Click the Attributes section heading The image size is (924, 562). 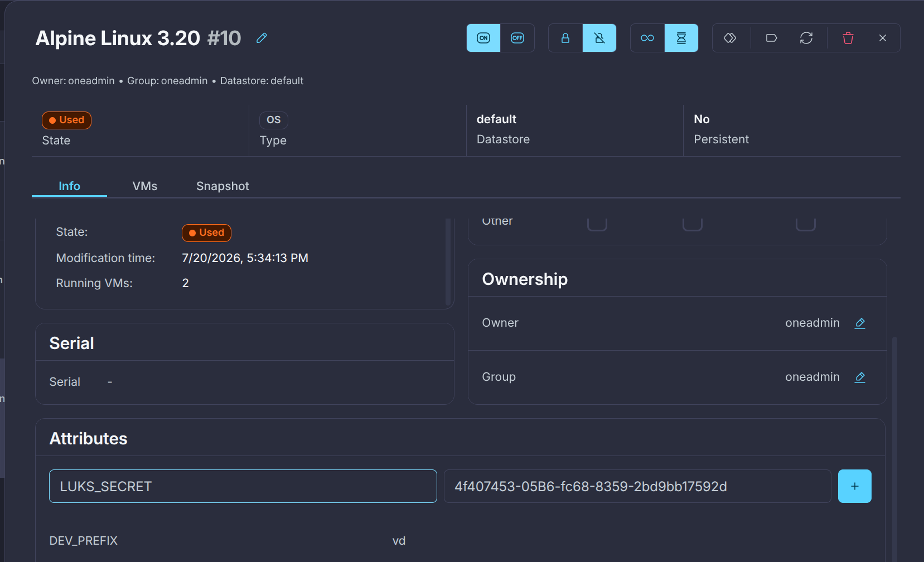pyautogui.click(x=88, y=439)
